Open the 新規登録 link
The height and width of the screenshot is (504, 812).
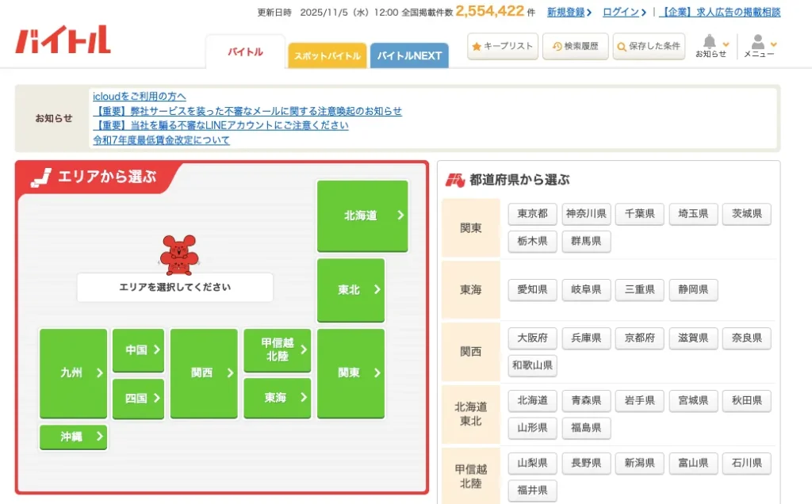click(569, 12)
